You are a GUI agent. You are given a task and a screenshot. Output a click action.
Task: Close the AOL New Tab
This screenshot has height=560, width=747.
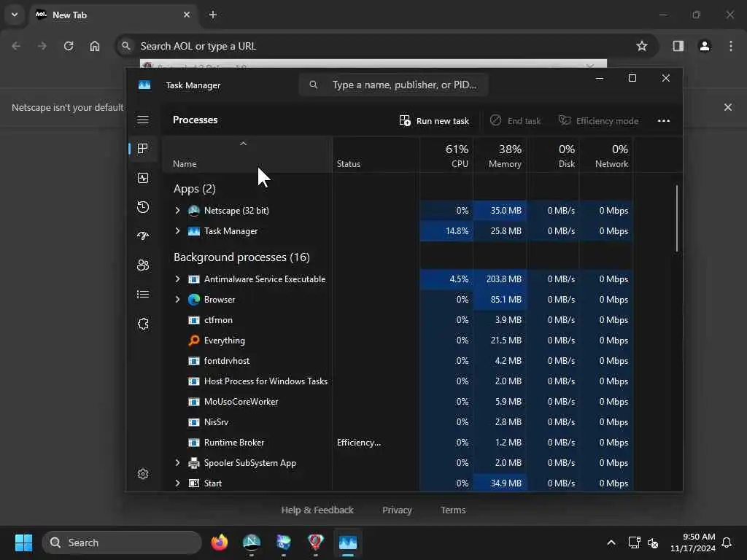[x=187, y=15]
